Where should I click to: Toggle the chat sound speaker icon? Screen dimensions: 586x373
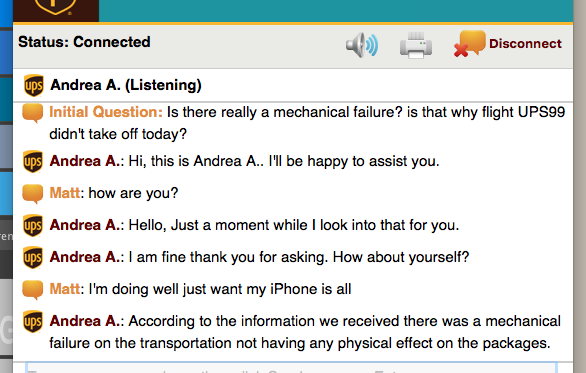click(x=362, y=45)
